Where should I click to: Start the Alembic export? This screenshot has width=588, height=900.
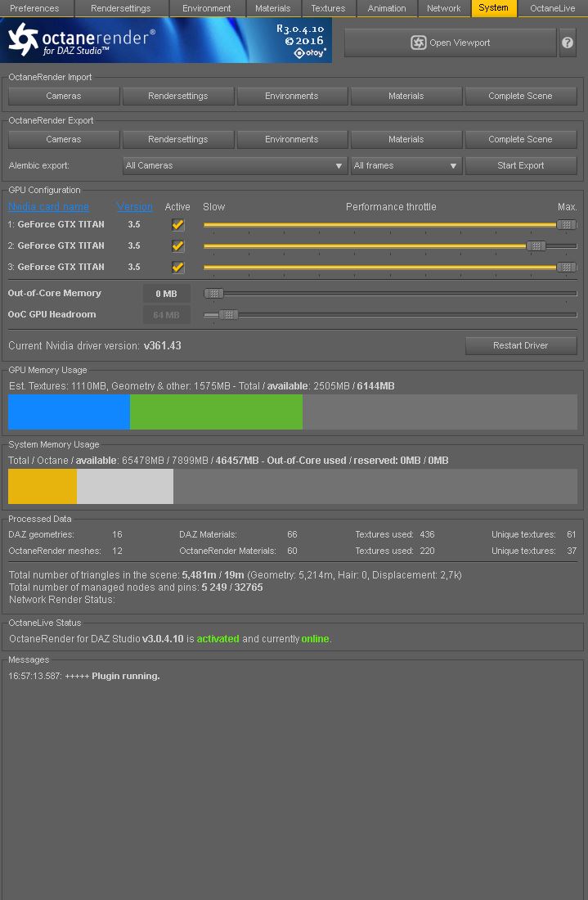520,165
